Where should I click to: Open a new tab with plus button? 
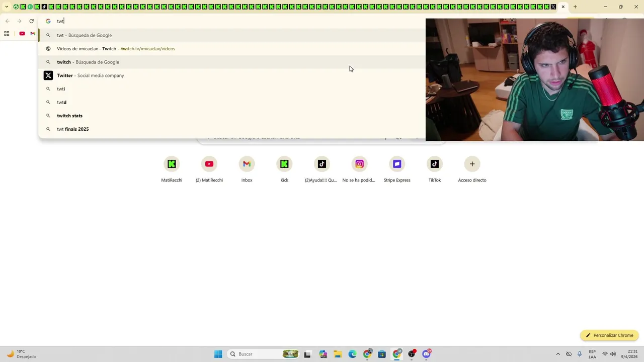[575, 7]
